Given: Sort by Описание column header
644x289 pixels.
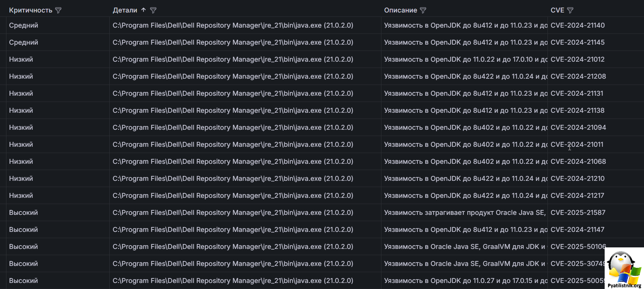Looking at the screenshot, I should (400, 10).
